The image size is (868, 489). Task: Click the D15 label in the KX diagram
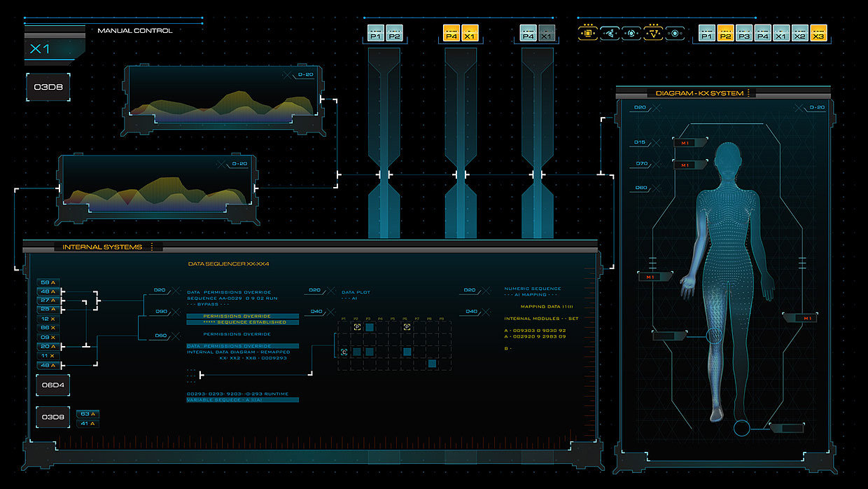(640, 142)
